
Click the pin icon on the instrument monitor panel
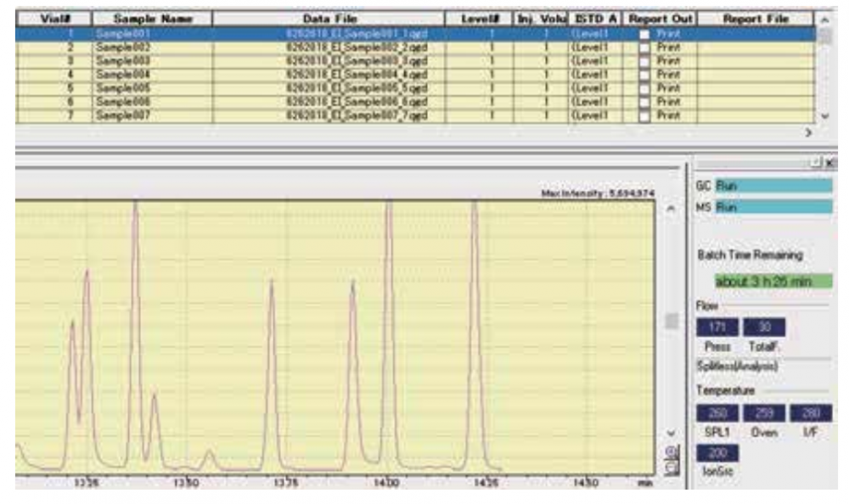pyautogui.click(x=816, y=162)
